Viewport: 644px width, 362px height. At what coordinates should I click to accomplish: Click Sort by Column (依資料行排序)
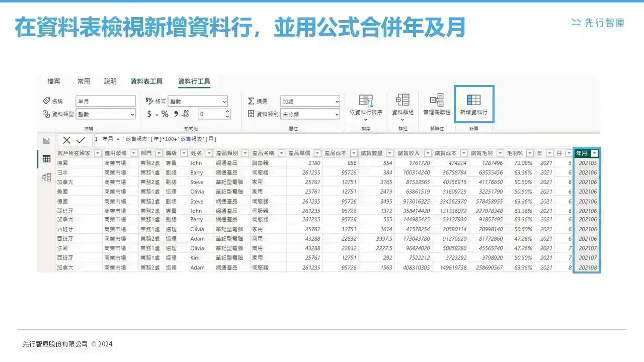(x=366, y=107)
